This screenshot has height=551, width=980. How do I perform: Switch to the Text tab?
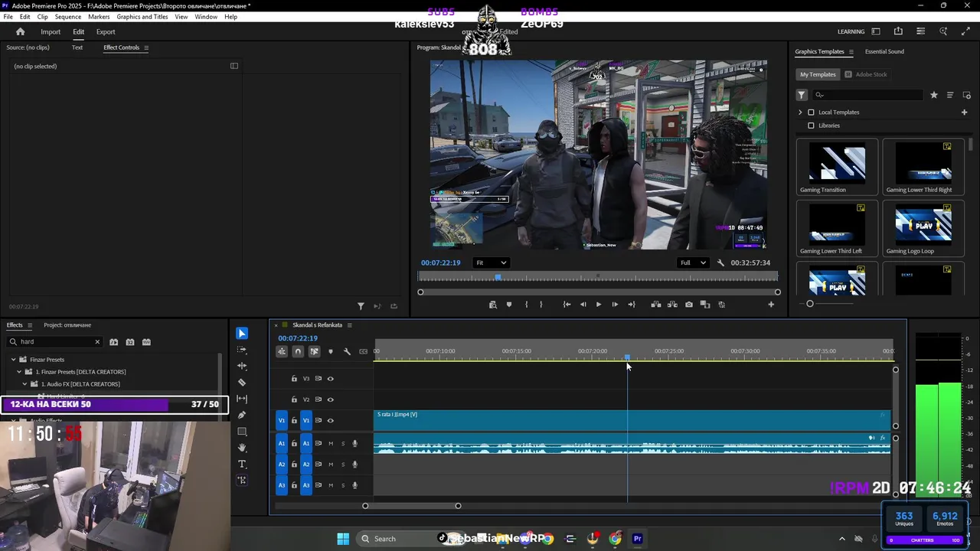(x=77, y=47)
